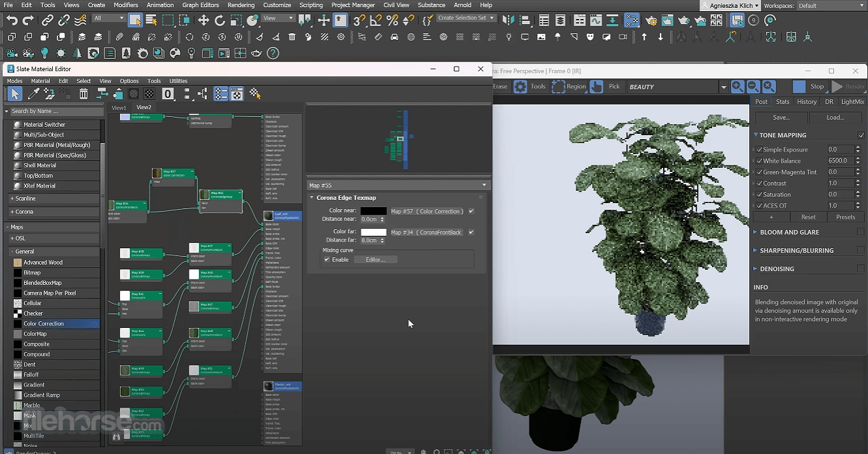
Task: Pick material from object with eyedropper
Action: [33, 94]
